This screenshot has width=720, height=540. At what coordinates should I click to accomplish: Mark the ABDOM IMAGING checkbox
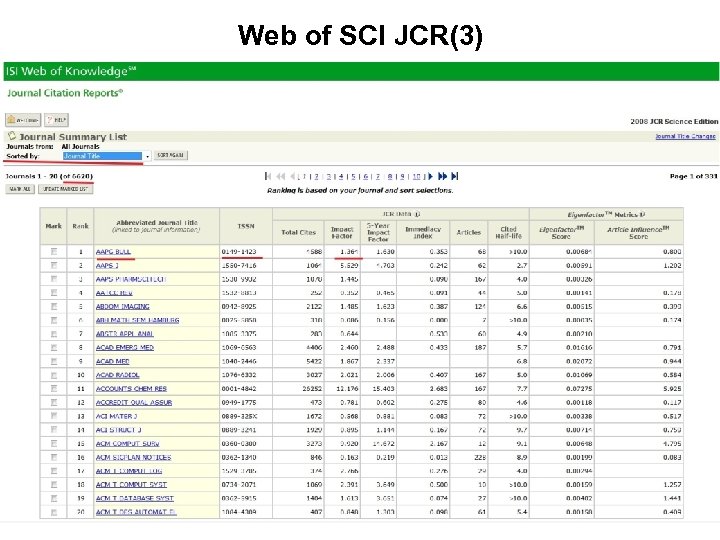point(54,306)
